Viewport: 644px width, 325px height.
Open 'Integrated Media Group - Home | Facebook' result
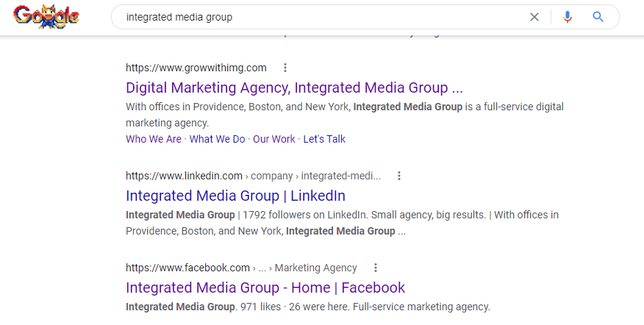[265, 287]
